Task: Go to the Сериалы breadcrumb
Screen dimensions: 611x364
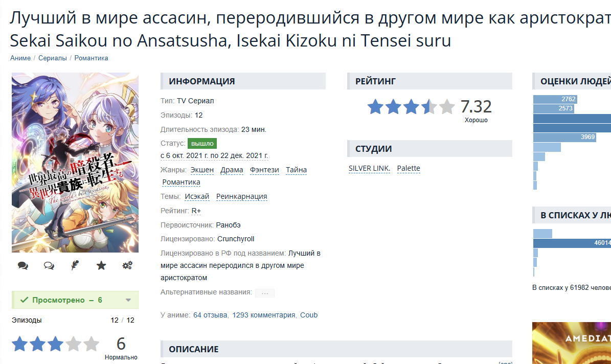Action: (x=53, y=58)
